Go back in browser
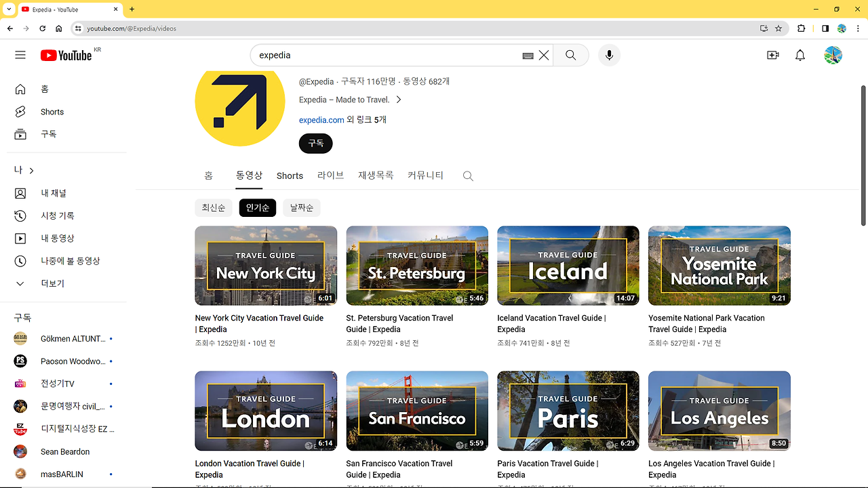 tap(10, 28)
